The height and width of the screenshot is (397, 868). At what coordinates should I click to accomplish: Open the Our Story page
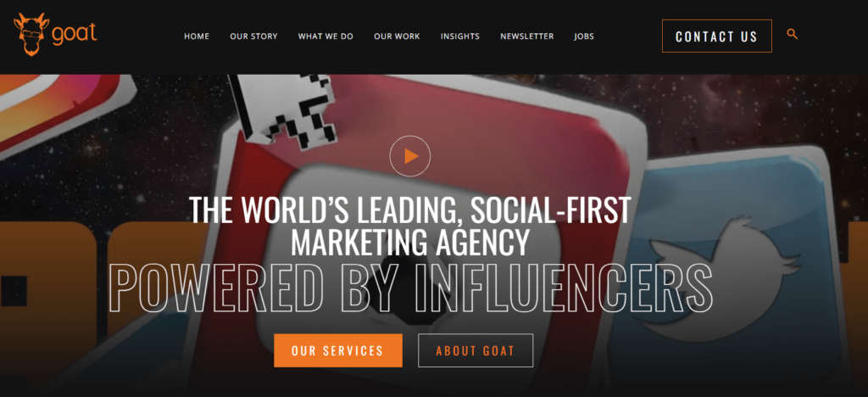tap(253, 36)
